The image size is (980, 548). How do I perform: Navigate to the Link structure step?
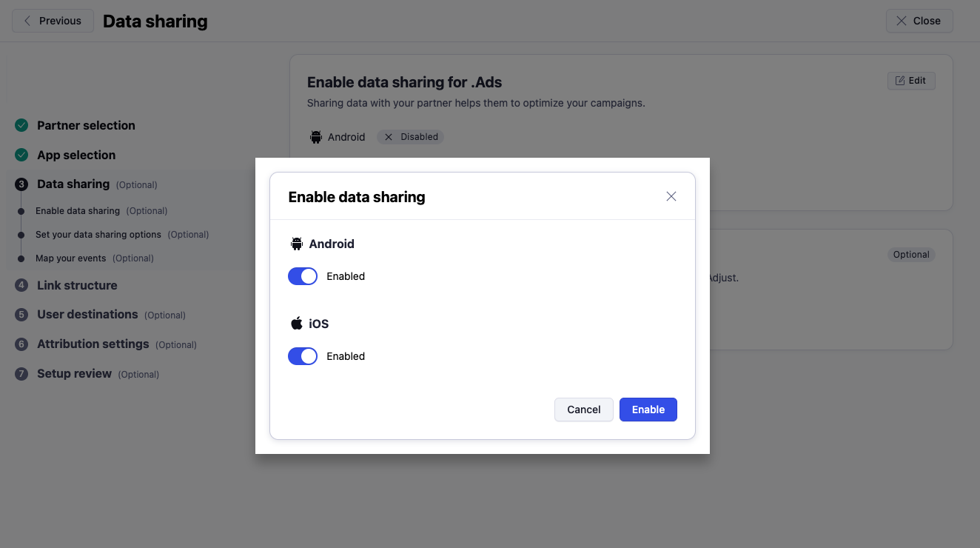(x=77, y=286)
